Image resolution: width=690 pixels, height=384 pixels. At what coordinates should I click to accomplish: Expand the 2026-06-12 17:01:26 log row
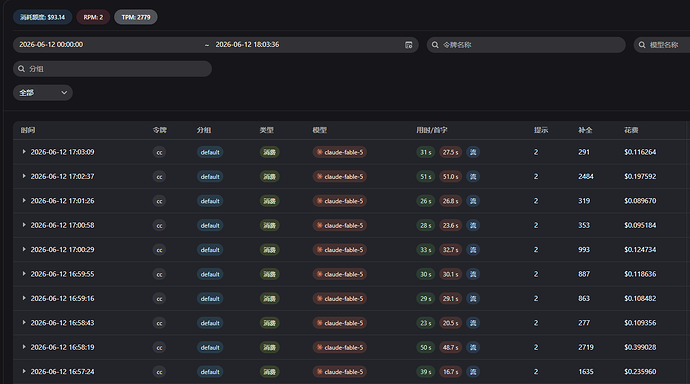point(24,201)
